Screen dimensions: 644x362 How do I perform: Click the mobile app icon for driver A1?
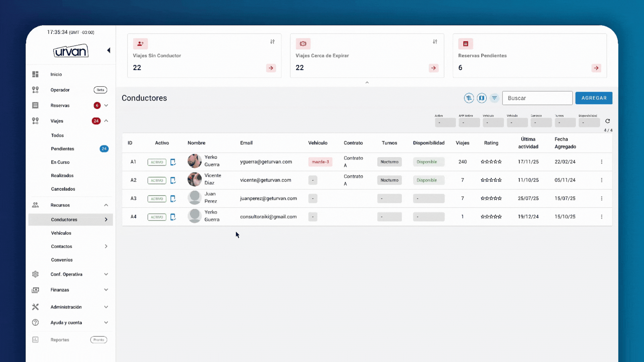coord(173,162)
